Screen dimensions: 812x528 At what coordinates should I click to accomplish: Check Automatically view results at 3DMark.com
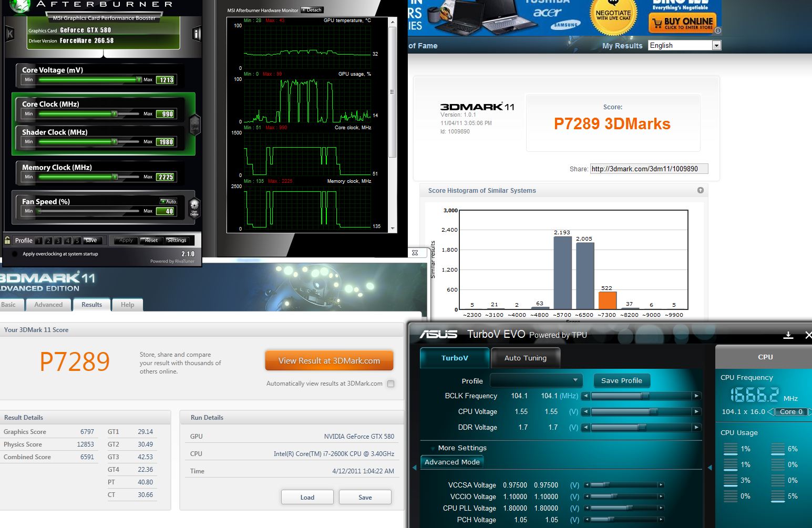point(390,384)
